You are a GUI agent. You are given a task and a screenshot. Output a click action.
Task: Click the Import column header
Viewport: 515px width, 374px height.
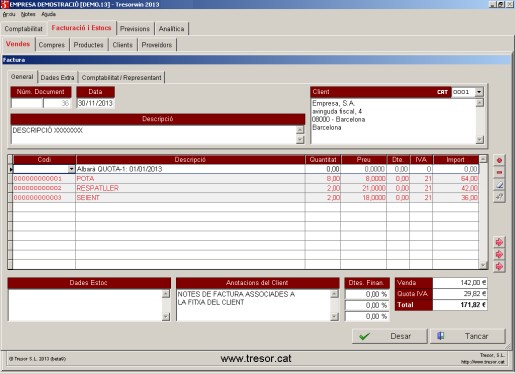455,160
